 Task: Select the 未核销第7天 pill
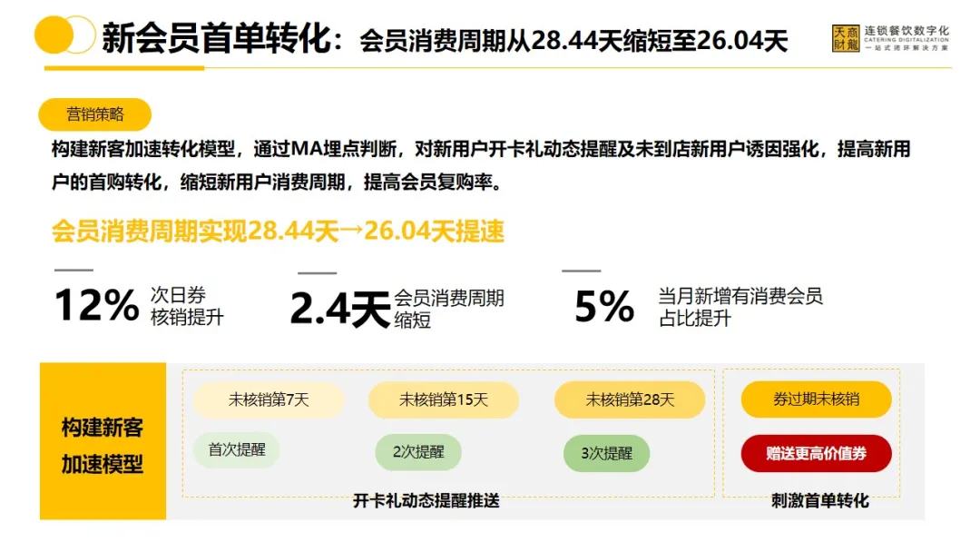coord(269,399)
